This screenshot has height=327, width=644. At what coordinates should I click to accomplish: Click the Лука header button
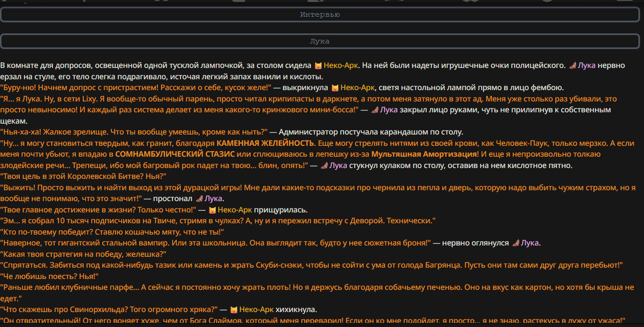[x=320, y=41]
